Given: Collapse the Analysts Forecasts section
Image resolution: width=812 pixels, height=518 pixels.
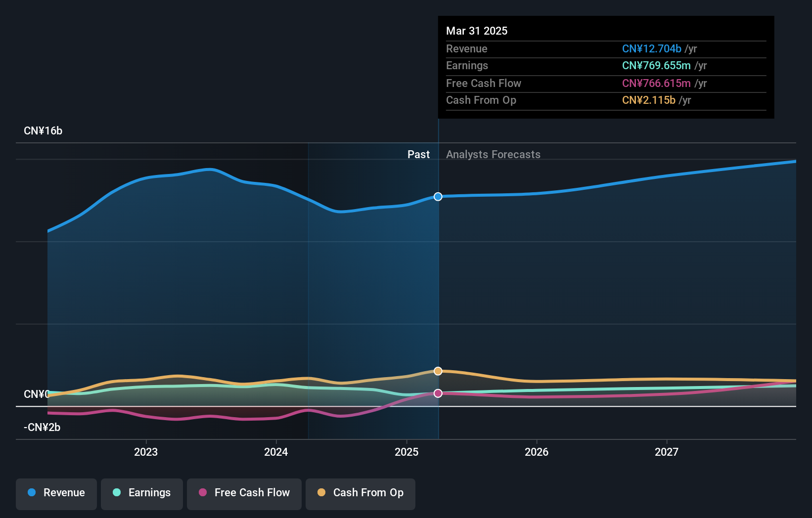Looking at the screenshot, I should pyautogui.click(x=493, y=154).
